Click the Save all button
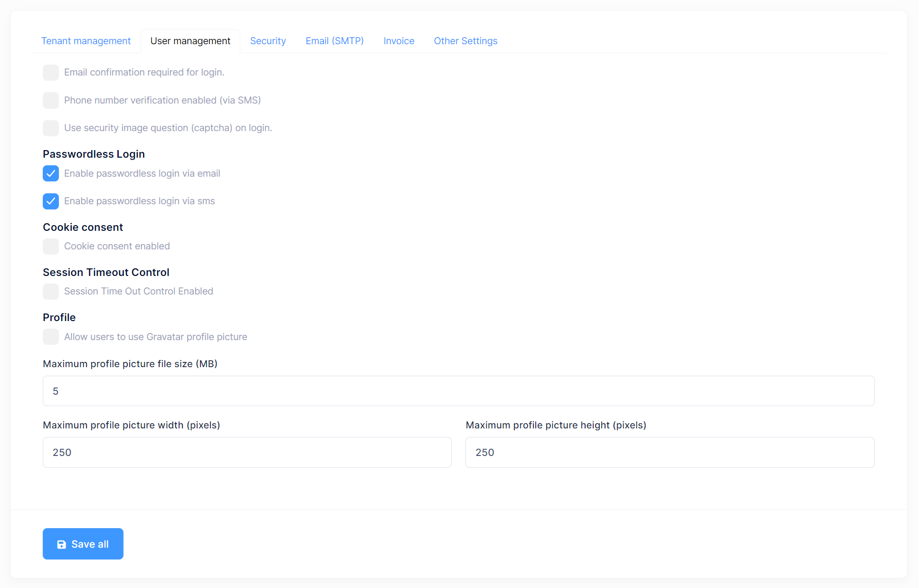Screen dimensions: 919x588 tap(82, 544)
